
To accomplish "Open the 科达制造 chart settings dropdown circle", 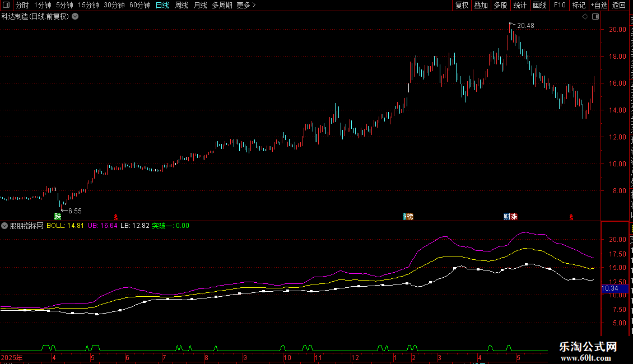I will click(75, 17).
